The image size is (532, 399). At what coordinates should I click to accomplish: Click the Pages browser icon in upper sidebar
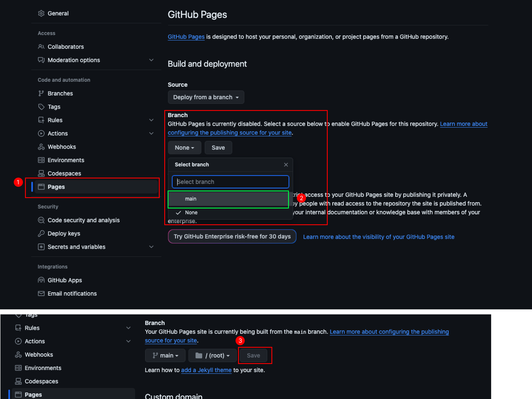[x=41, y=187]
